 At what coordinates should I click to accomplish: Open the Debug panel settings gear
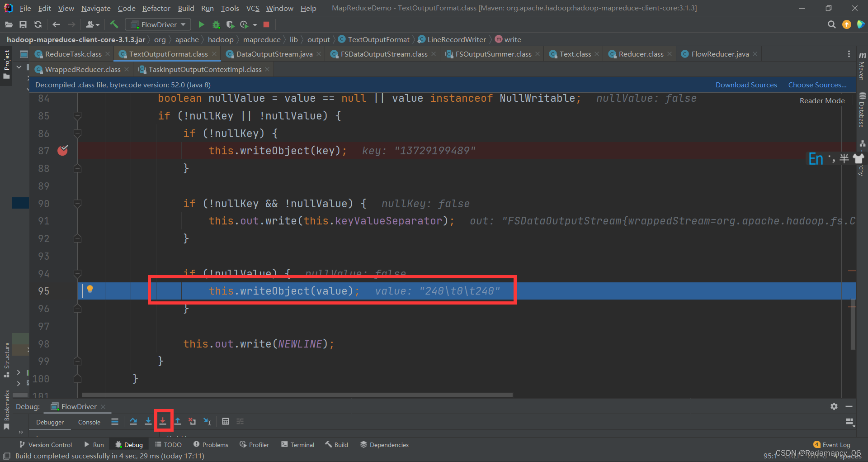(x=834, y=406)
